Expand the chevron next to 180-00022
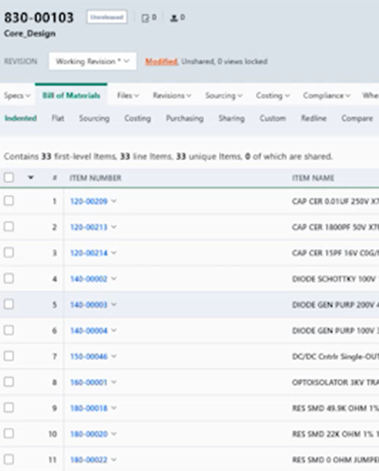This screenshot has width=379, height=471. 114,460
